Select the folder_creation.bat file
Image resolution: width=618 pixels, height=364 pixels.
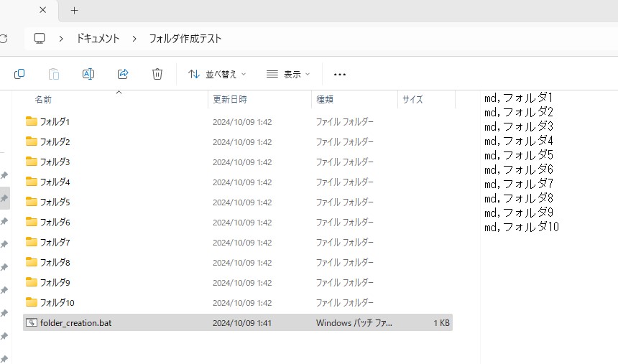click(x=75, y=323)
